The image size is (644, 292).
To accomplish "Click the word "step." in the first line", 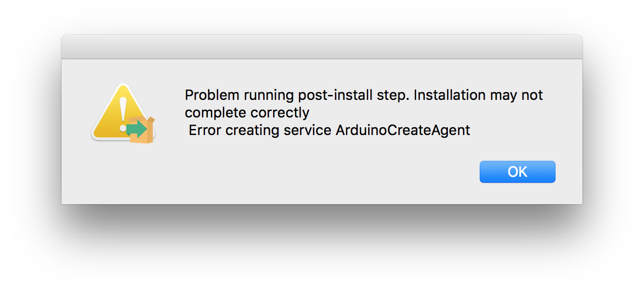I will 393,95.
